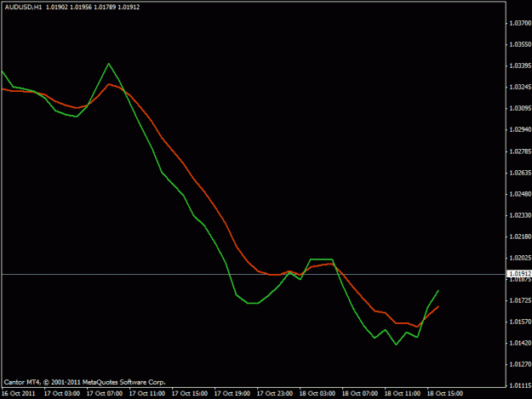532x399 pixels.
Task: Click the AUDUSD,H1 chart title text
Action: (x=24, y=7)
